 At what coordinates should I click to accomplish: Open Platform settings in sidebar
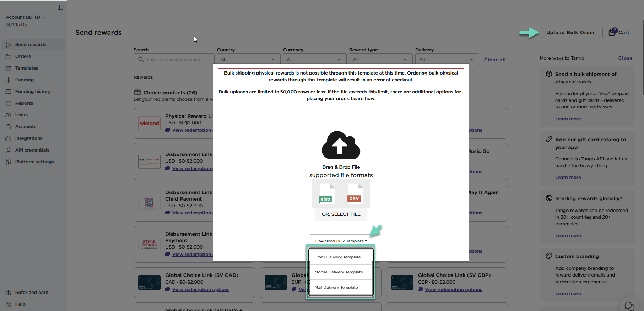click(34, 162)
